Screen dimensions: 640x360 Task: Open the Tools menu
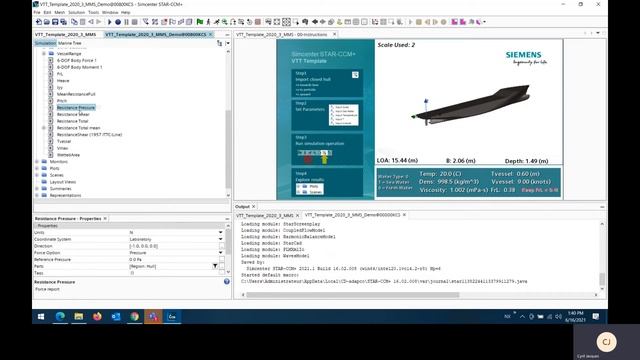pyautogui.click(x=93, y=12)
